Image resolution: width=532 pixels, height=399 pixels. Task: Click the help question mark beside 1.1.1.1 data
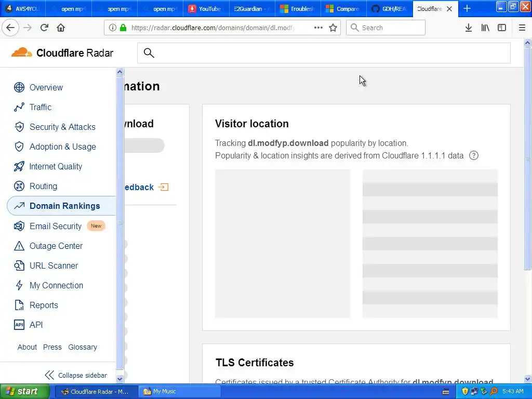[x=474, y=155]
